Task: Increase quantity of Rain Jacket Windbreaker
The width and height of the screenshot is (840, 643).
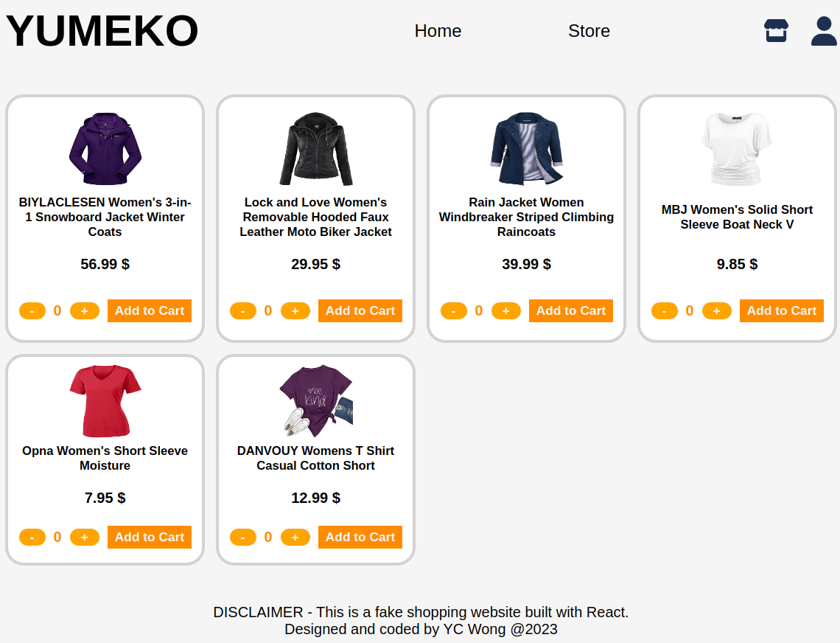Action: pyautogui.click(x=506, y=311)
